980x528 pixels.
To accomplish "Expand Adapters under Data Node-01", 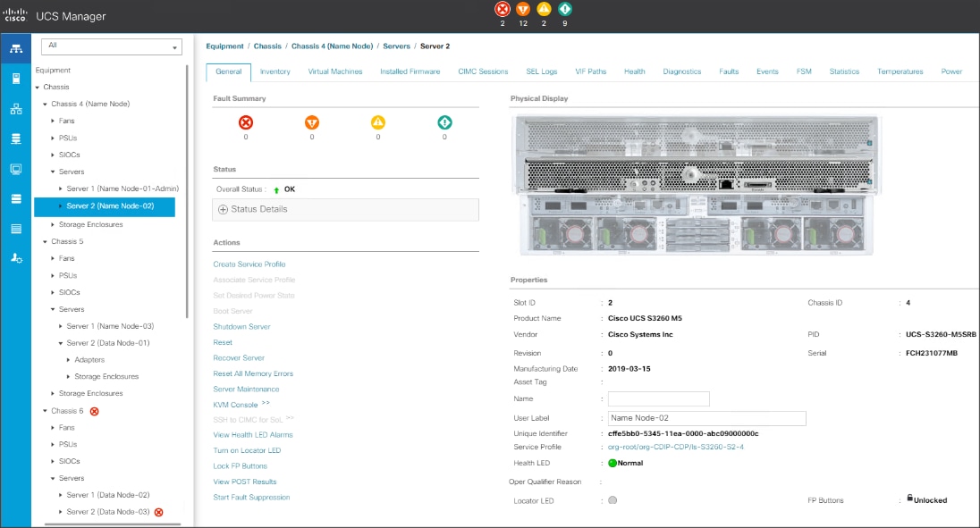I will 68,360.
